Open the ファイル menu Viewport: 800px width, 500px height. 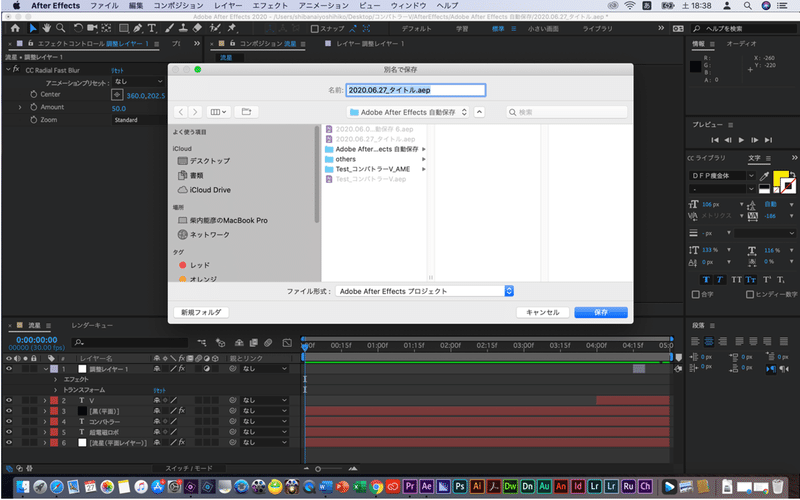pos(104,6)
